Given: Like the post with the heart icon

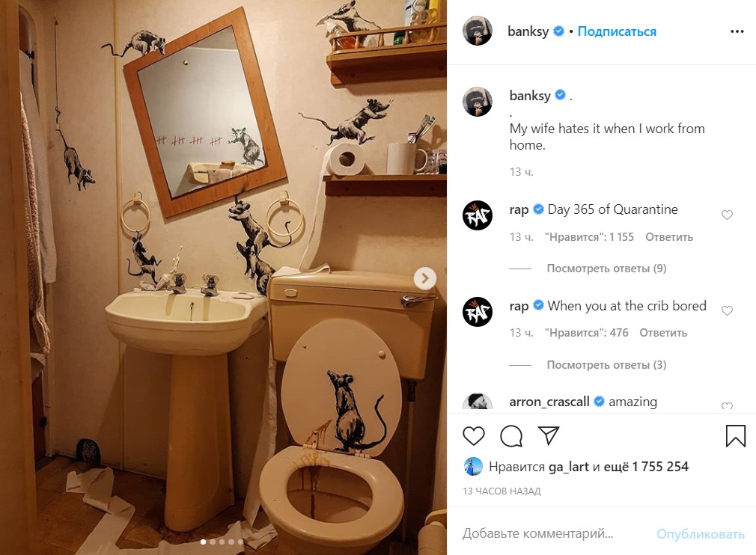Looking at the screenshot, I should pos(474,435).
